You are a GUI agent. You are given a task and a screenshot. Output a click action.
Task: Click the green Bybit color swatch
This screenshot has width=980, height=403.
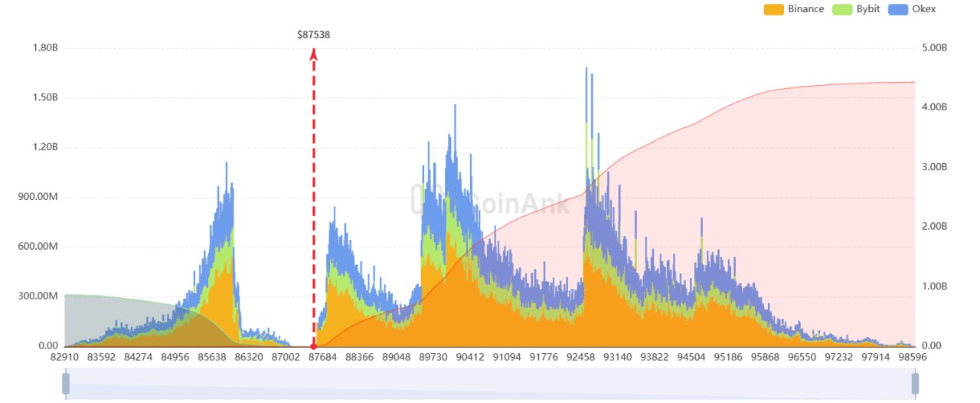(x=844, y=9)
